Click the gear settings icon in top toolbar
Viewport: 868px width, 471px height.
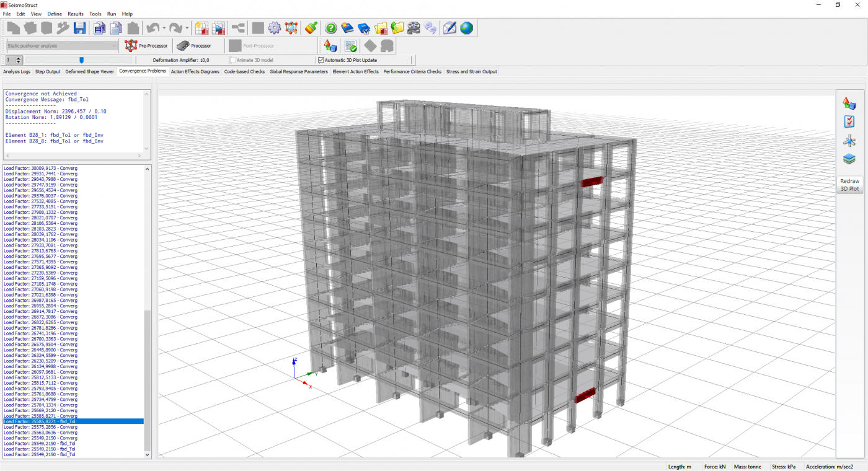(x=274, y=28)
